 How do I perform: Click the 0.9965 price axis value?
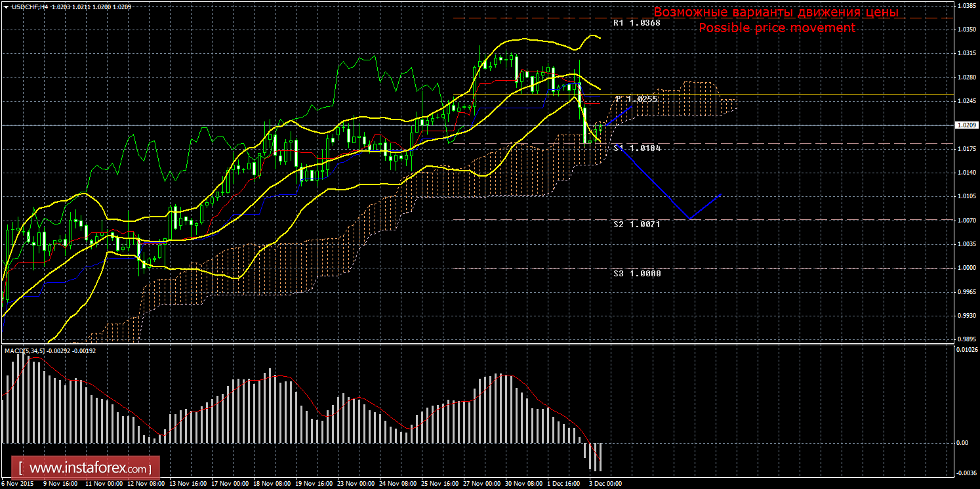pos(966,291)
